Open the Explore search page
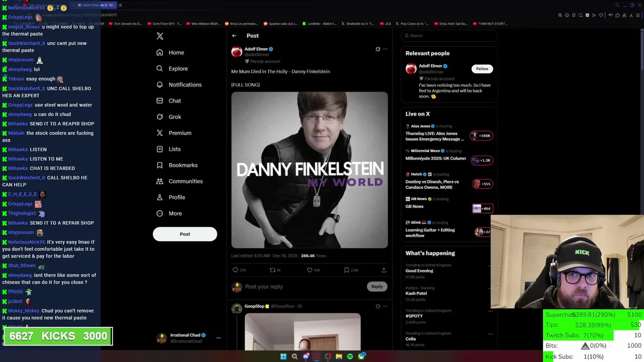 coord(172,68)
